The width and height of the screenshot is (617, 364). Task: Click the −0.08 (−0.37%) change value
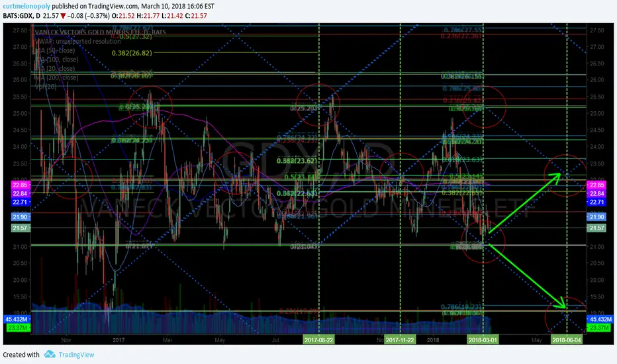pos(89,16)
